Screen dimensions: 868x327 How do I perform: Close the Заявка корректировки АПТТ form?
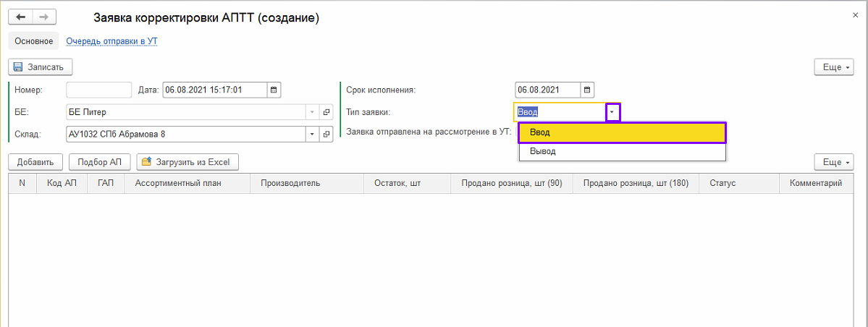(858, 14)
